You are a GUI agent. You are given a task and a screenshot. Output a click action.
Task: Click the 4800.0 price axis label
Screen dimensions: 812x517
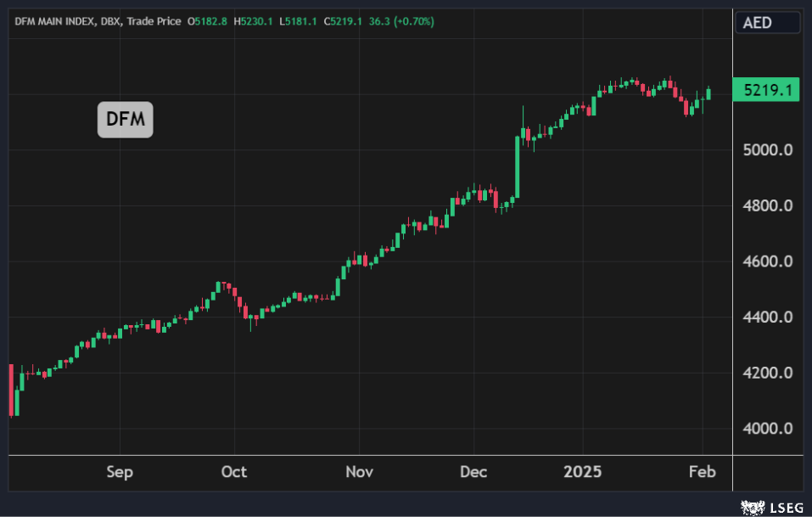(768, 205)
